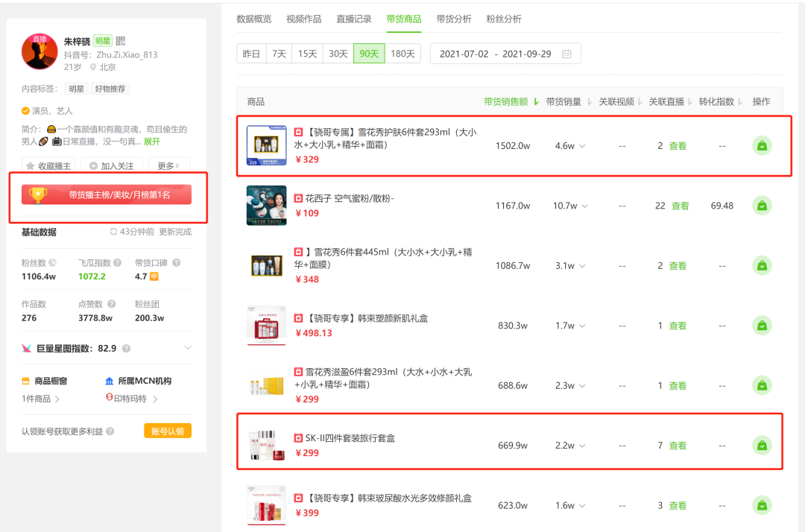Click Douyin icon before 花西子 空气蜜粉 title
Screen dimensions: 805x532
298,198
